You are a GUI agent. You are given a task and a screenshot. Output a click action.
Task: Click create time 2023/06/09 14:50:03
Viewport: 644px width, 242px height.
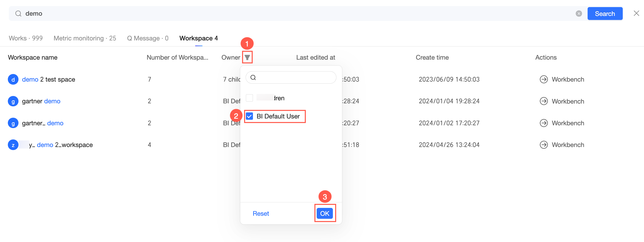449,79
